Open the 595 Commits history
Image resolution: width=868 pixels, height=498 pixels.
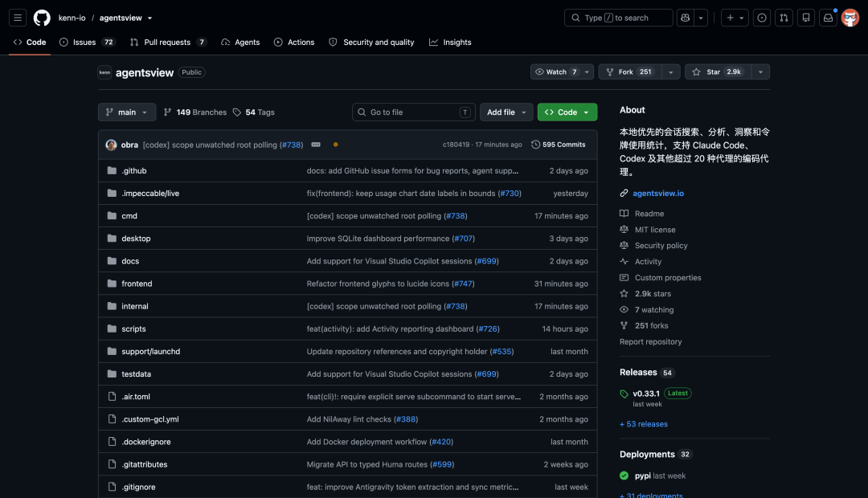click(x=558, y=145)
